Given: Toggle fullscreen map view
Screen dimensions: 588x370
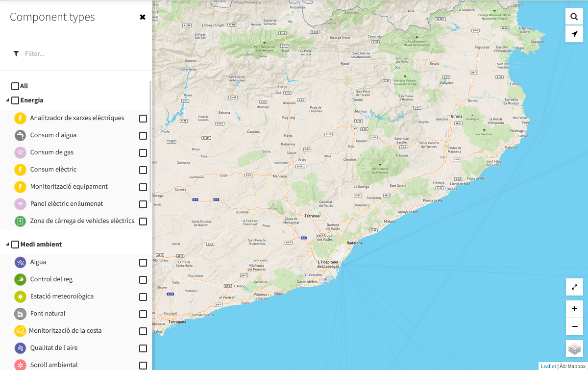Looking at the screenshot, I should pos(574,287).
